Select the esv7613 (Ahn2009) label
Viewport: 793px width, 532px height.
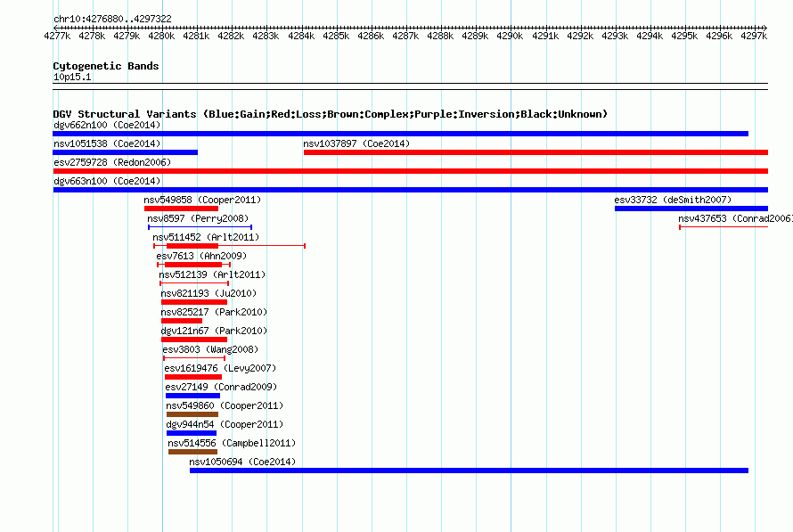point(201,256)
